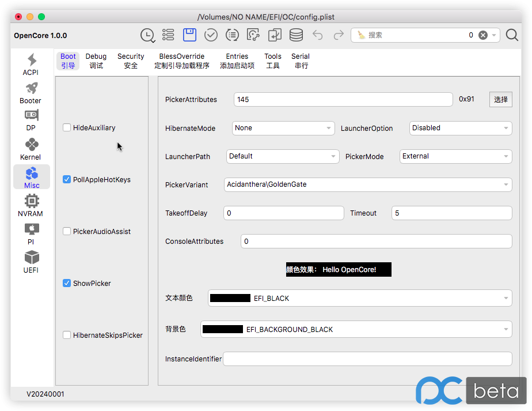Click the magnifier search icon

click(512, 35)
